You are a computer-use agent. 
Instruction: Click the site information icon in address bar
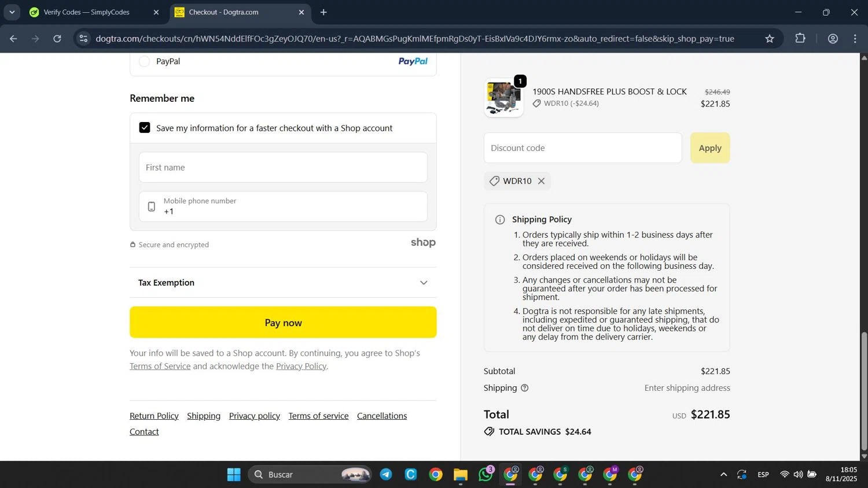tap(83, 39)
